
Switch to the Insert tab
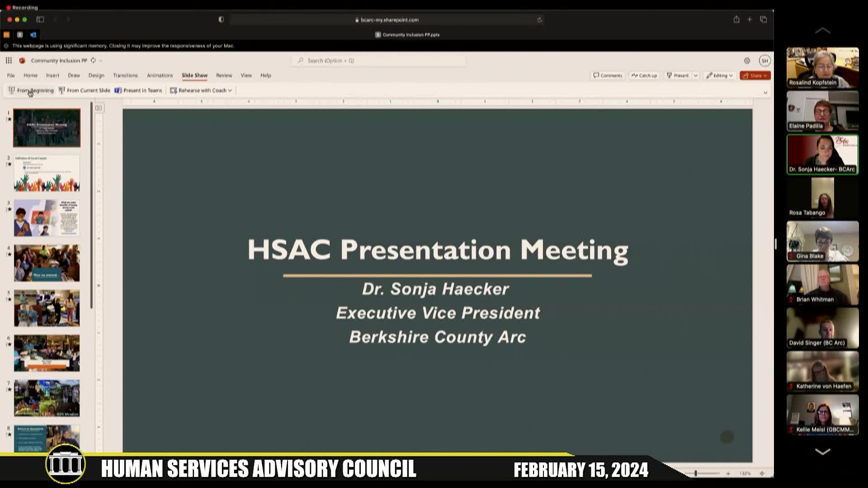tap(52, 75)
